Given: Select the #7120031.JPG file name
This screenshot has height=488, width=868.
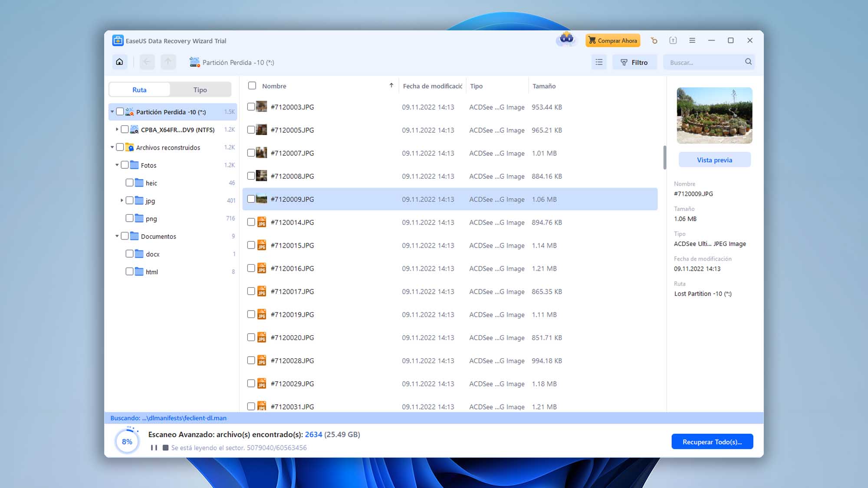Looking at the screenshot, I should coord(292,406).
